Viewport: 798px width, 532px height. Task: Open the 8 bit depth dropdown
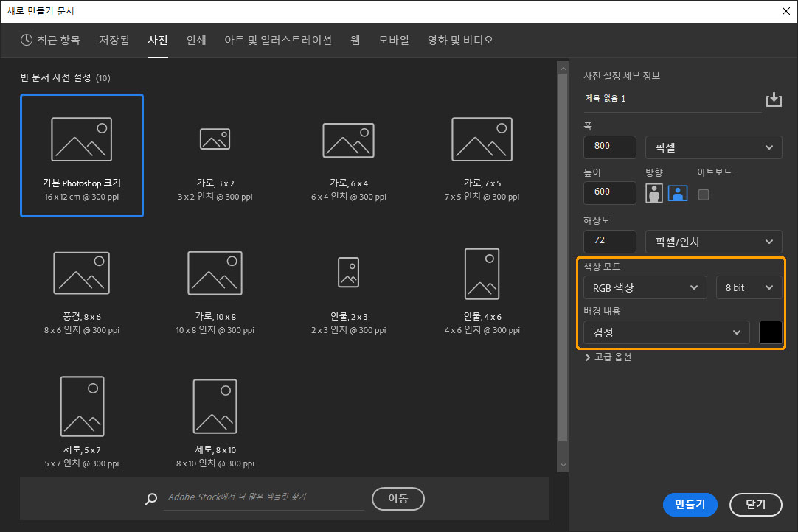coord(749,287)
